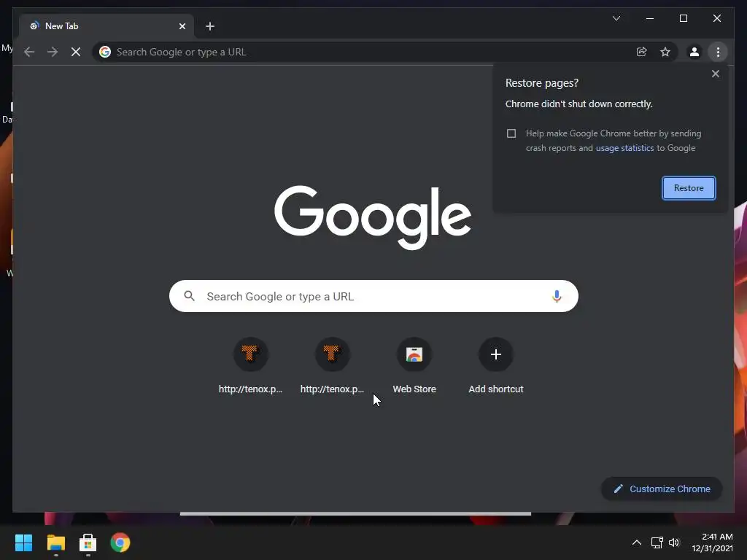Open network status tray icon
This screenshot has width=747, height=560.
(x=657, y=542)
